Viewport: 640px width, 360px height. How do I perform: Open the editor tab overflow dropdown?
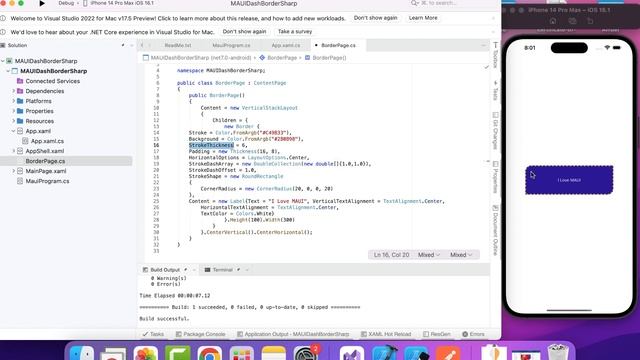pyautogui.click(x=484, y=45)
